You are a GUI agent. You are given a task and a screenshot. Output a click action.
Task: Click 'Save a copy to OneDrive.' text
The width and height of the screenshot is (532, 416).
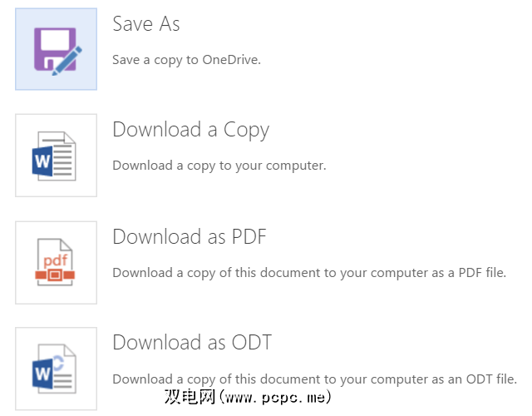pyautogui.click(x=187, y=59)
